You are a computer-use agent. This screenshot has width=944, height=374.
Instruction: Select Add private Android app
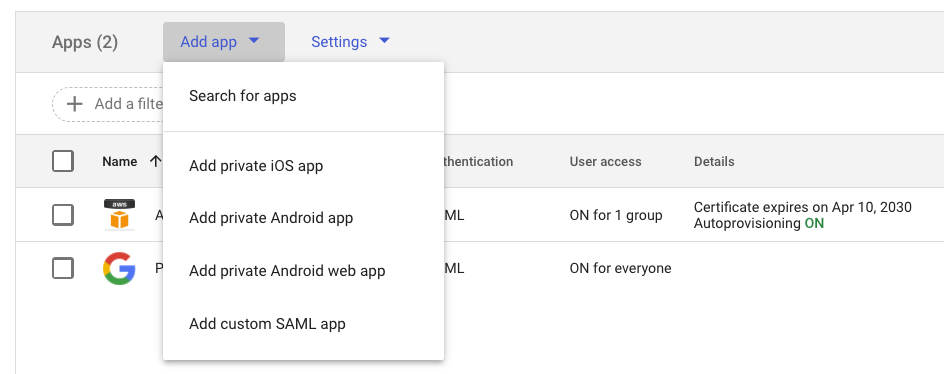(303, 218)
